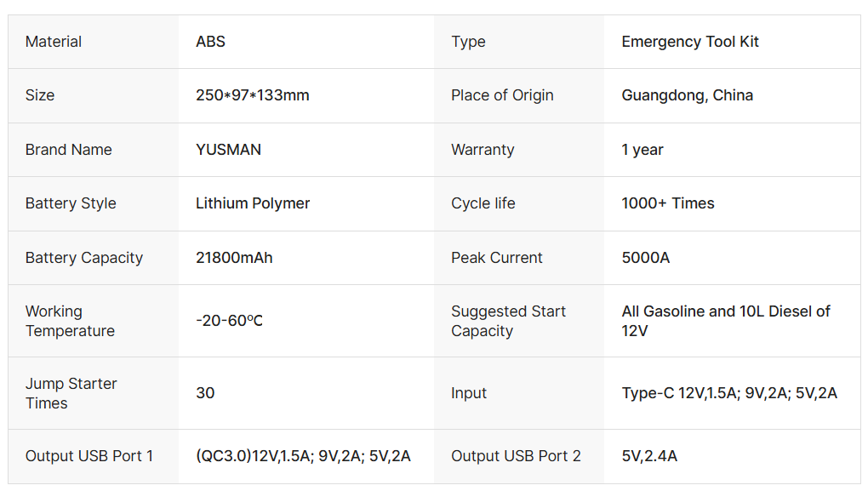Click the All Gasoline and 10L Diesel value
This screenshot has width=868, height=491.
pos(726,321)
